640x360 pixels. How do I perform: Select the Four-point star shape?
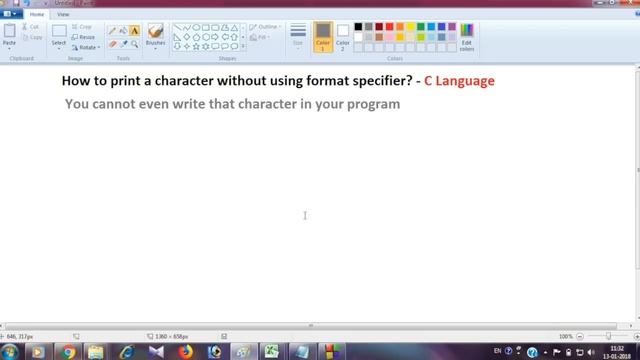187,47
